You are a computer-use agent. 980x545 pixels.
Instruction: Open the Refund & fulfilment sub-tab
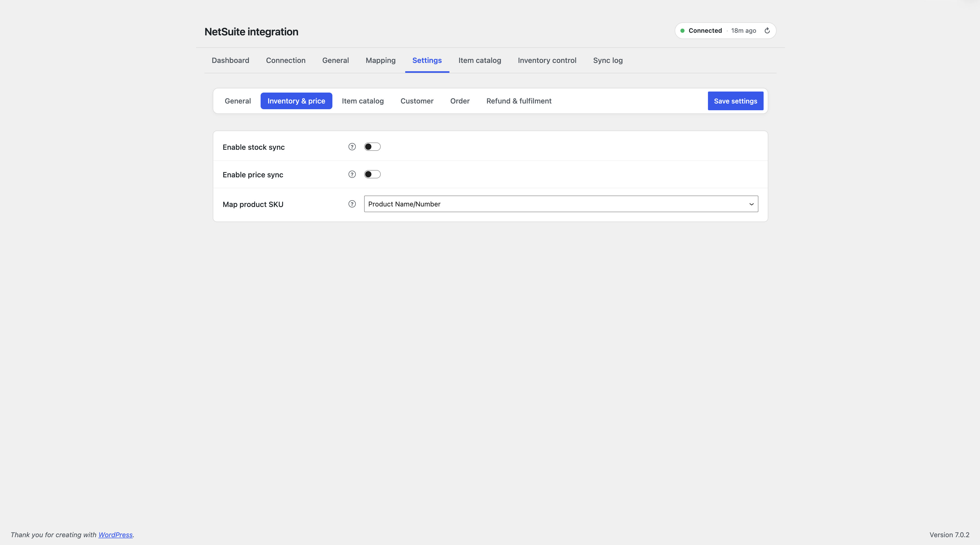pyautogui.click(x=519, y=101)
